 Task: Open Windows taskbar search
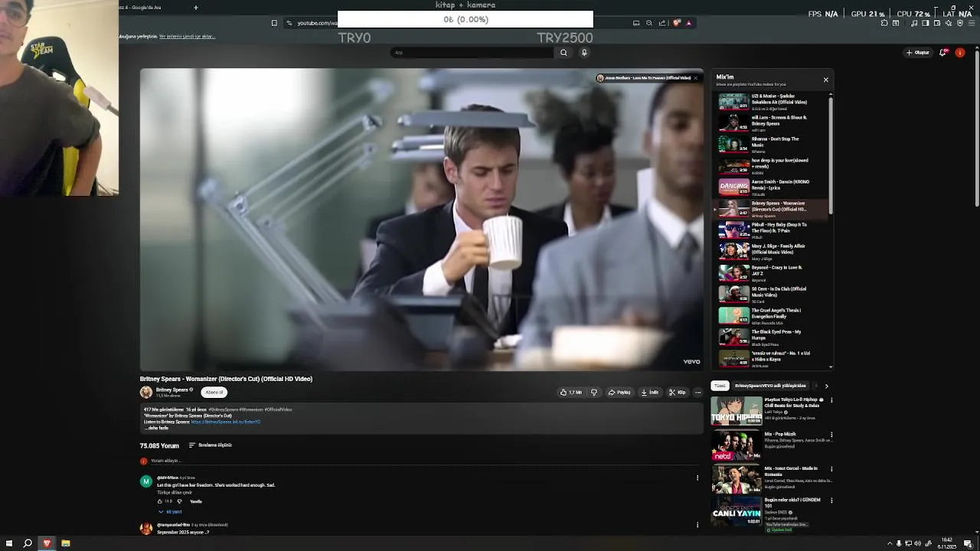click(28, 543)
